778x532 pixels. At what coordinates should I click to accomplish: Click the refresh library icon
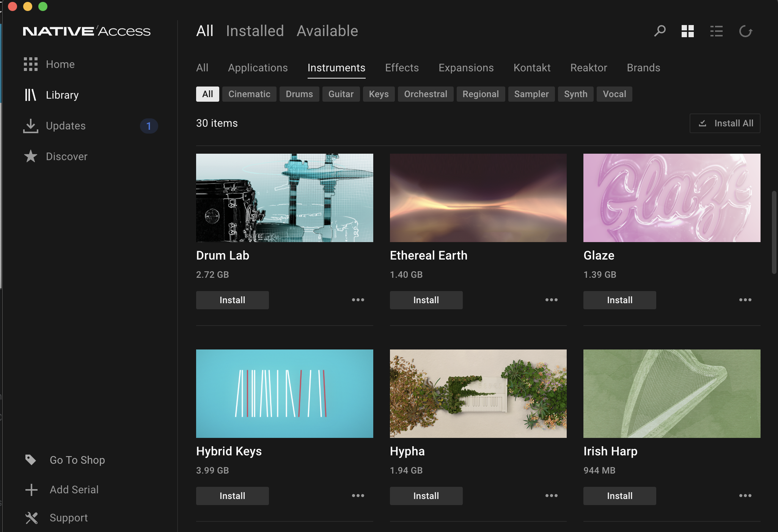745,31
